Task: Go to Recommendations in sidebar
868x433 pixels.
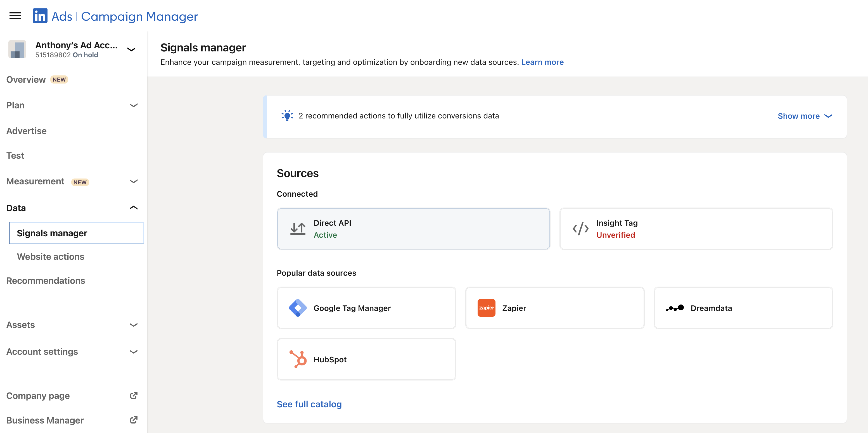Action: (46, 280)
